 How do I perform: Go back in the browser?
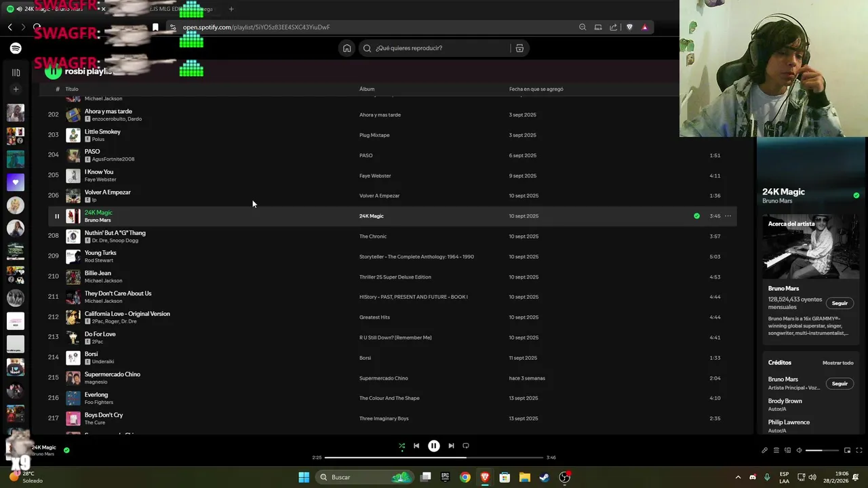click(x=9, y=27)
